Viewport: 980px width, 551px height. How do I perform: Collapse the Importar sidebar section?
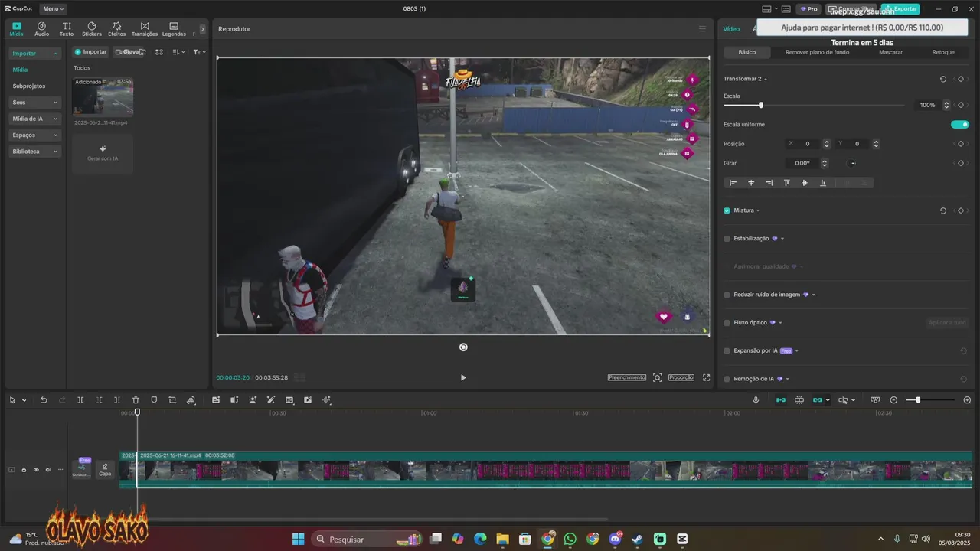(34, 54)
